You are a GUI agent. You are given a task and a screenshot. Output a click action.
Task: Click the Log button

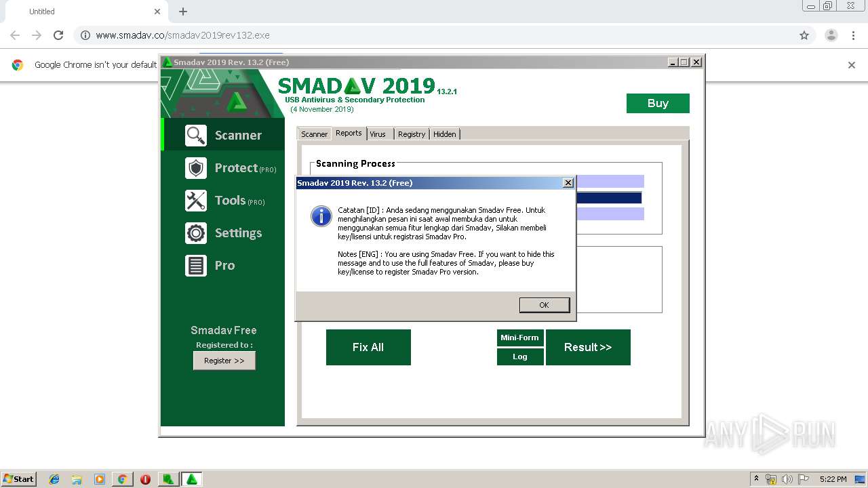point(520,357)
